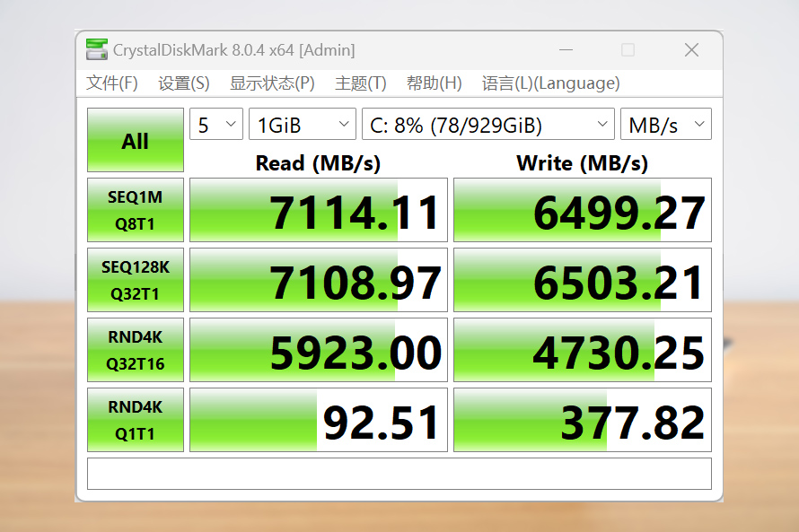This screenshot has height=532, width=799.
Task: Select the SEQ128K write result 6503.21
Action: click(x=583, y=280)
